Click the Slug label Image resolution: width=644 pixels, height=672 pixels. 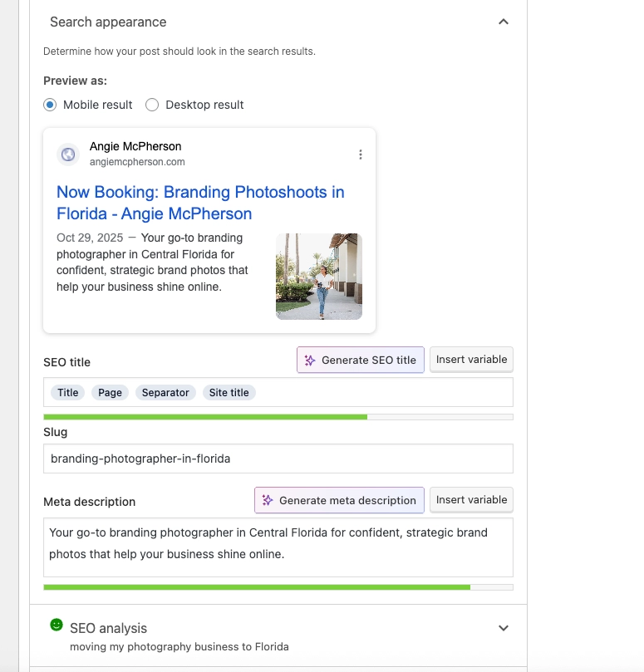click(56, 432)
